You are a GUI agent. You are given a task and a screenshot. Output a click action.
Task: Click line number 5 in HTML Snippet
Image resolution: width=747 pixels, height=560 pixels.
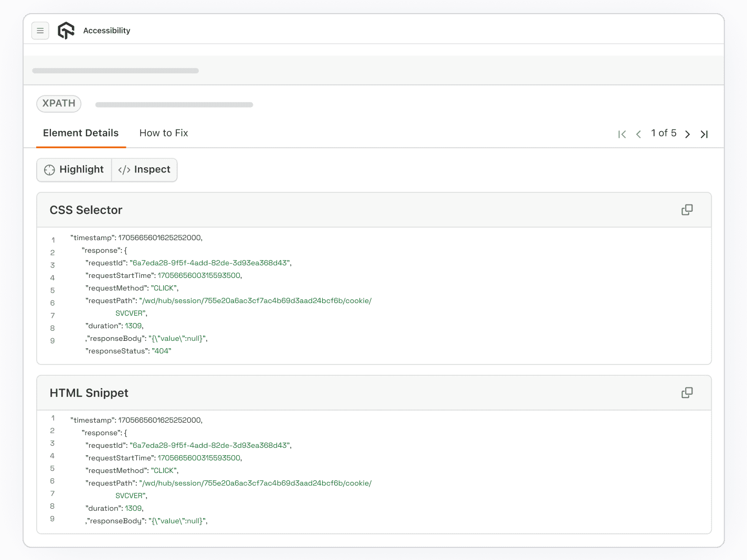click(x=52, y=468)
